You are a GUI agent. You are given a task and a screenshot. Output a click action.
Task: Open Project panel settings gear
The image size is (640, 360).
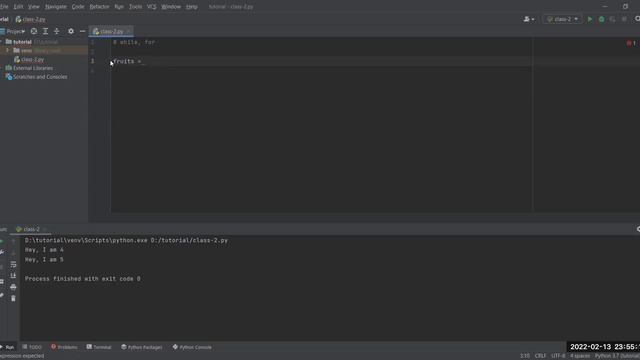point(71,31)
